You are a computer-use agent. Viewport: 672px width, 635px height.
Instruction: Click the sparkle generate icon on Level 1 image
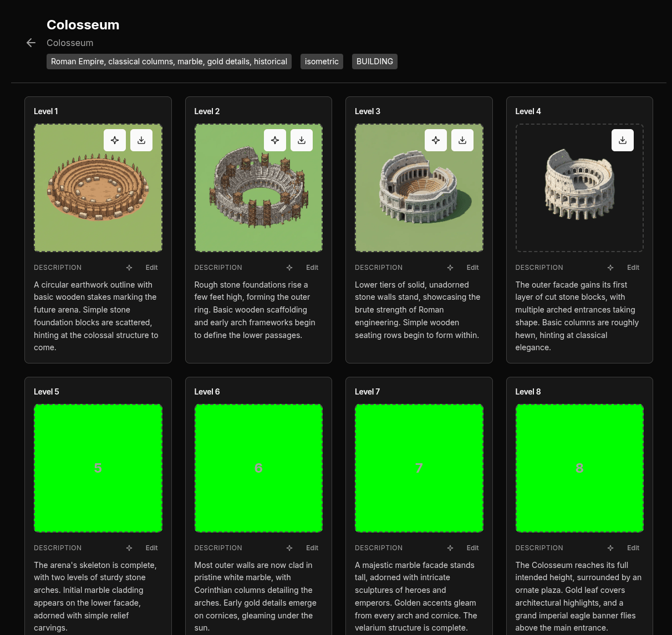pyautogui.click(x=115, y=140)
